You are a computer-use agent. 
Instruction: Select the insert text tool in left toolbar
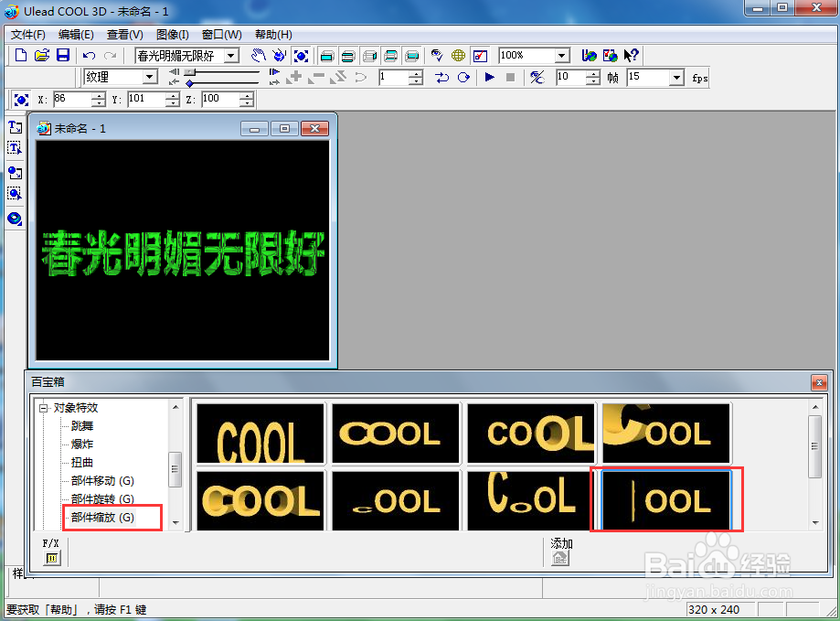coord(15,127)
